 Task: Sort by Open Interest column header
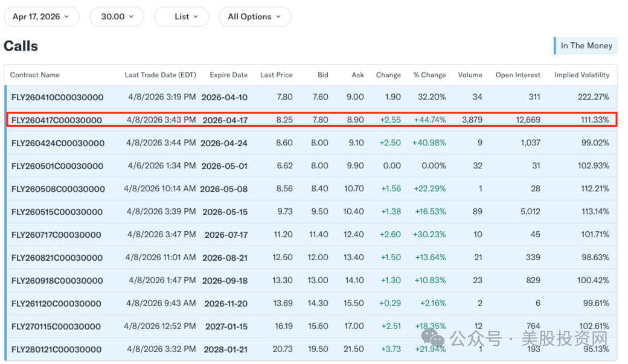(518, 75)
